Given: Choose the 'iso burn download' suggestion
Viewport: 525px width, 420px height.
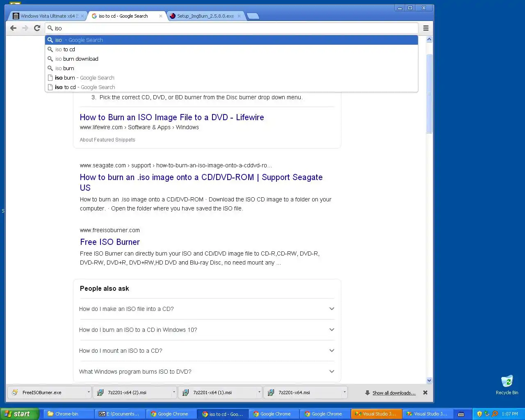Looking at the screenshot, I should [231, 59].
